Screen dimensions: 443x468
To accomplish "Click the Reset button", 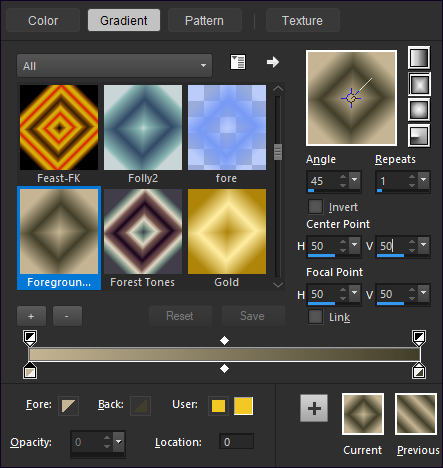I will click(180, 316).
